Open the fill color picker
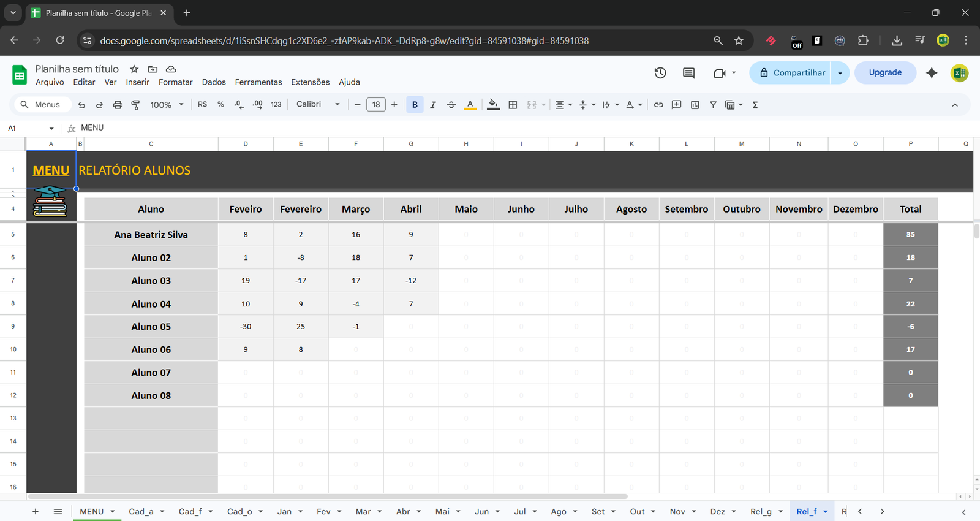The height and width of the screenshot is (521, 980). pos(493,105)
